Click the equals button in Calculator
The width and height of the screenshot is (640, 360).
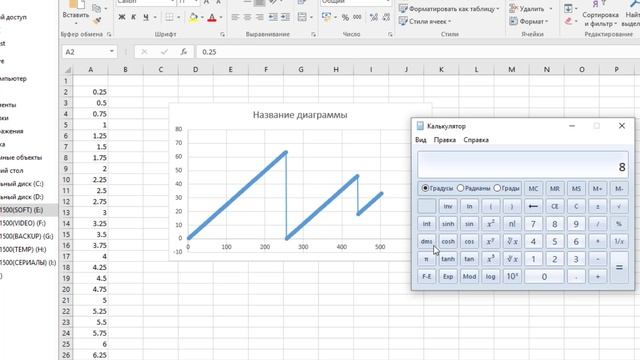[619, 267]
